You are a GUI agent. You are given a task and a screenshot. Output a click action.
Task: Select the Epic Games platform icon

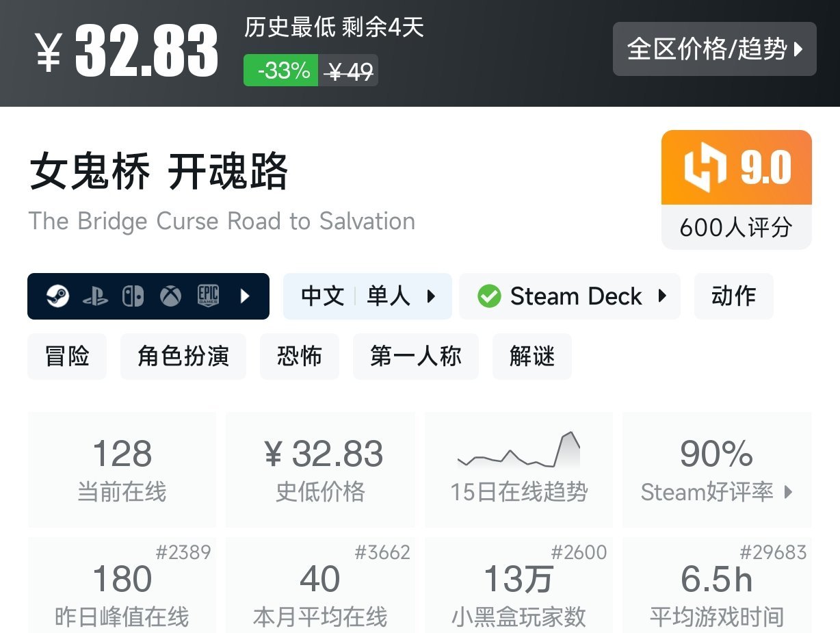207,296
